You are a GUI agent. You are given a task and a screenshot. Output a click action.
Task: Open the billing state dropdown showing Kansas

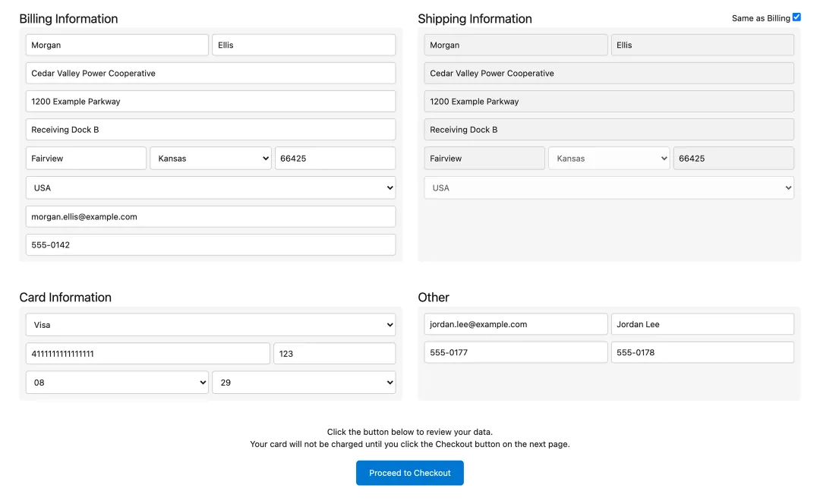point(211,159)
